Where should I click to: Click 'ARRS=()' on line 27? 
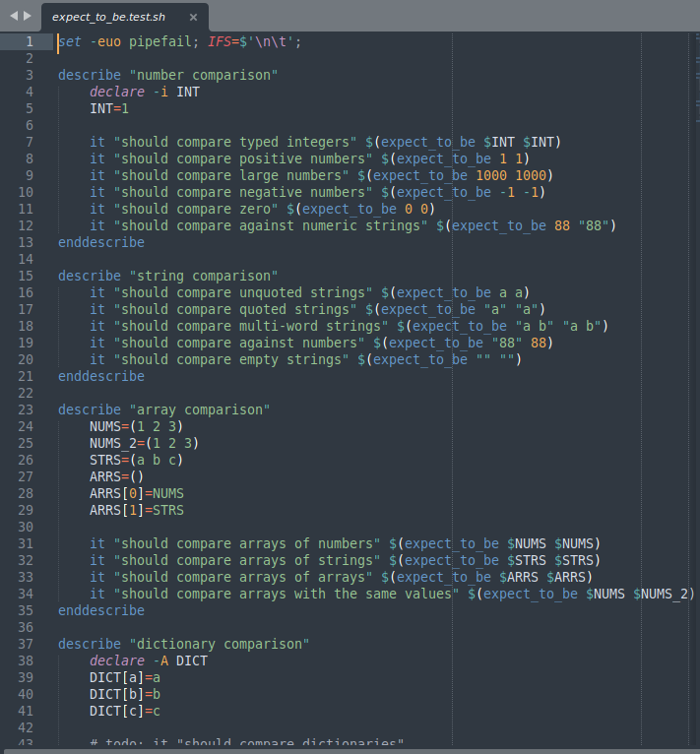click(117, 477)
